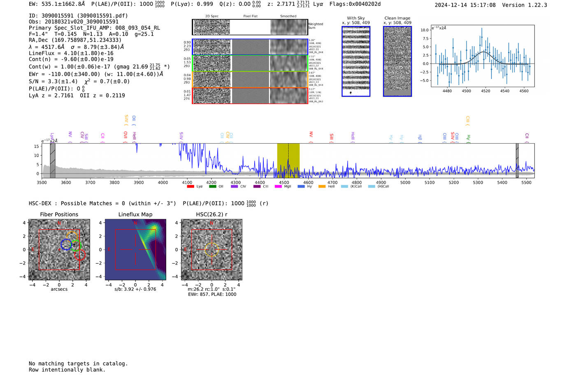The image size is (576, 392).
Task: View the HSC(26.2) r image panel
Action: pos(211,250)
